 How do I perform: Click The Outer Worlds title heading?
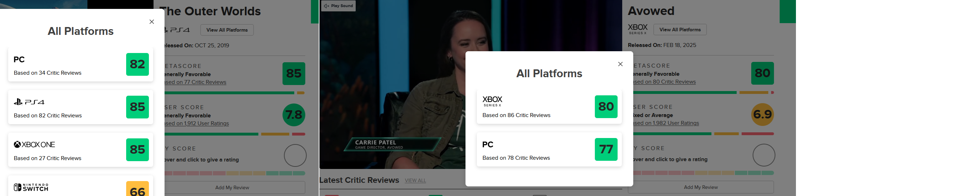tap(212, 11)
